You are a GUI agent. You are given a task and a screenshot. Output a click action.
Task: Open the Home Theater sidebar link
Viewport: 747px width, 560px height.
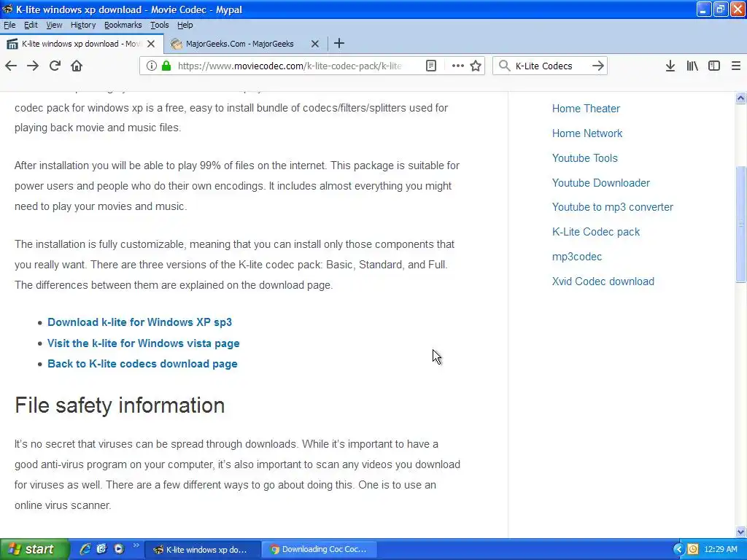[586, 109]
